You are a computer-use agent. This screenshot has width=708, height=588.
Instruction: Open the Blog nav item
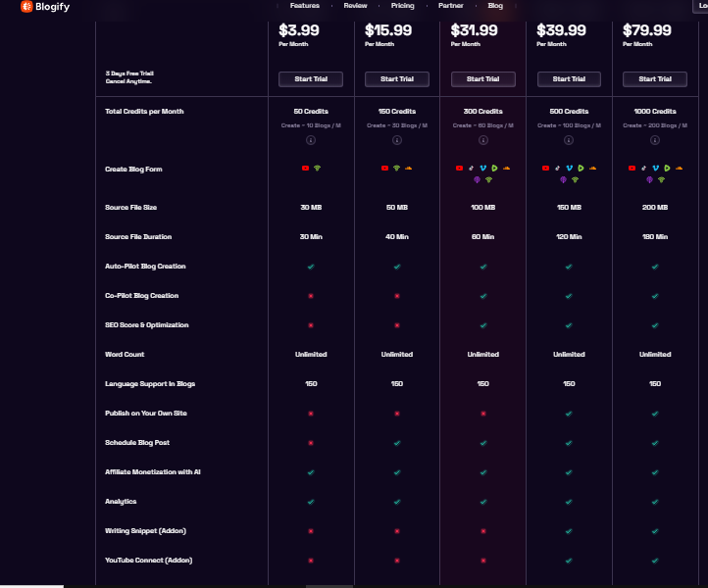point(495,6)
